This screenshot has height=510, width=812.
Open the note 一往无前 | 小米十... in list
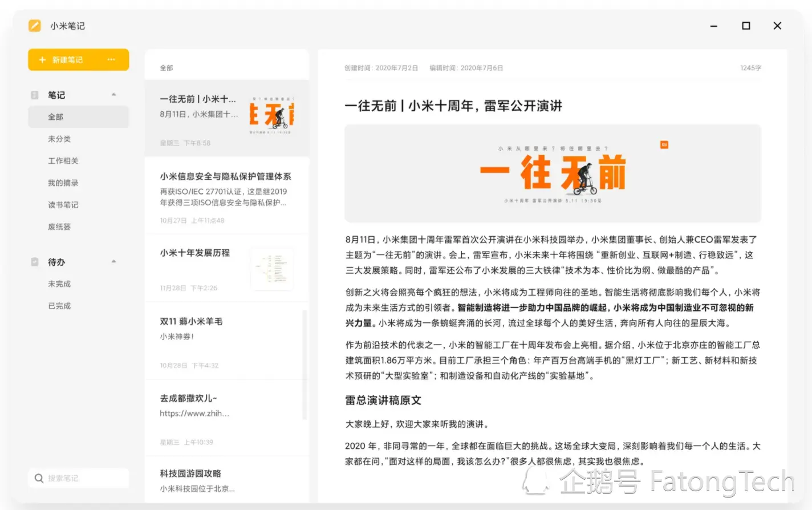227,118
